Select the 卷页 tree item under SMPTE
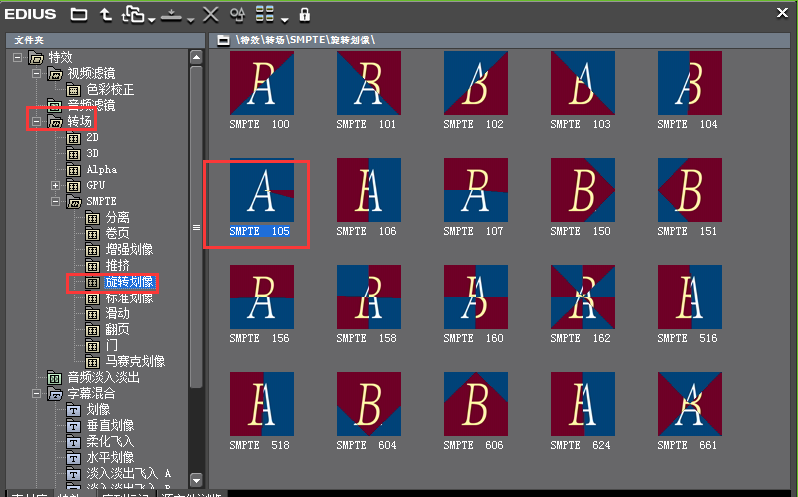Screen dimensions: 798x497 click(x=116, y=233)
